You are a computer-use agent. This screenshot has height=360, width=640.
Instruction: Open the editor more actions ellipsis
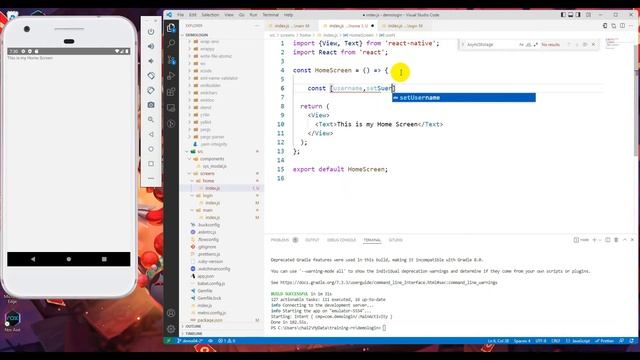click(631, 26)
